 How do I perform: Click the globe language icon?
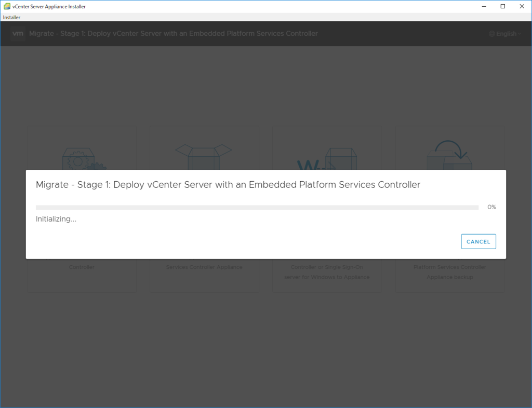(x=491, y=34)
